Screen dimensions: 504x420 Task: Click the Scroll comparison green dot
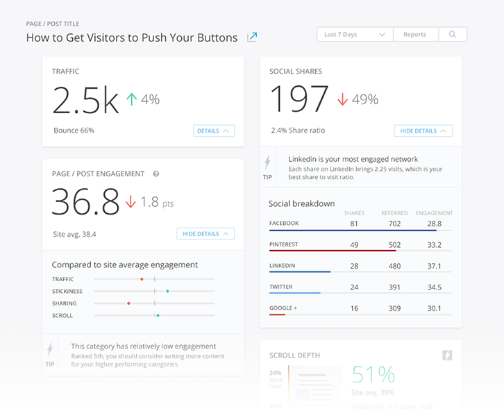coord(158,316)
